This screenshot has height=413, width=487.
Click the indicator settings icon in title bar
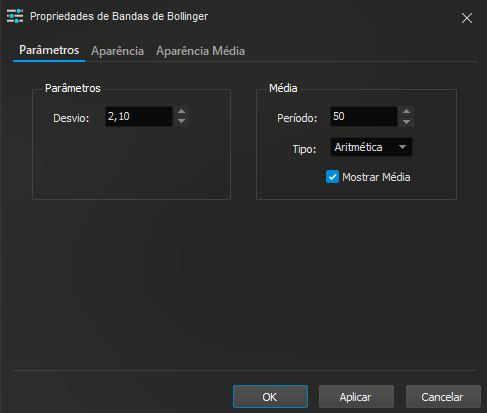[15, 16]
